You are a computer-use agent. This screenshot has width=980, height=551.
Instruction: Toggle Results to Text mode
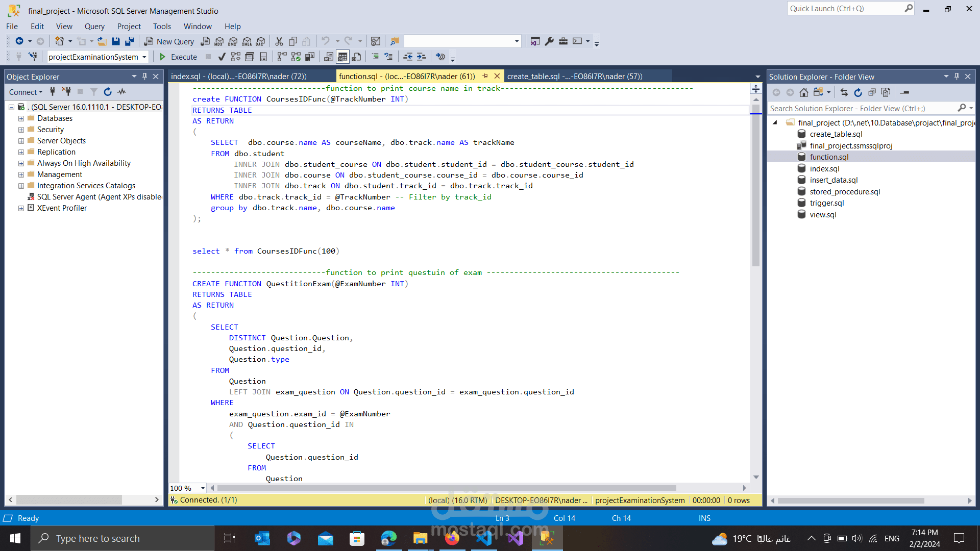(x=329, y=57)
